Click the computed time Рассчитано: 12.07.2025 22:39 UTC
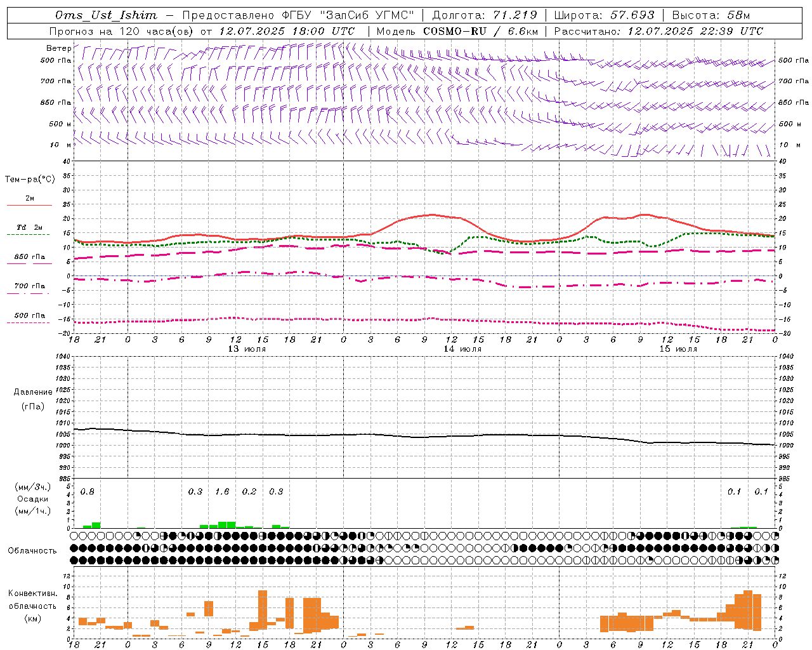The image size is (812, 650). [x=658, y=31]
